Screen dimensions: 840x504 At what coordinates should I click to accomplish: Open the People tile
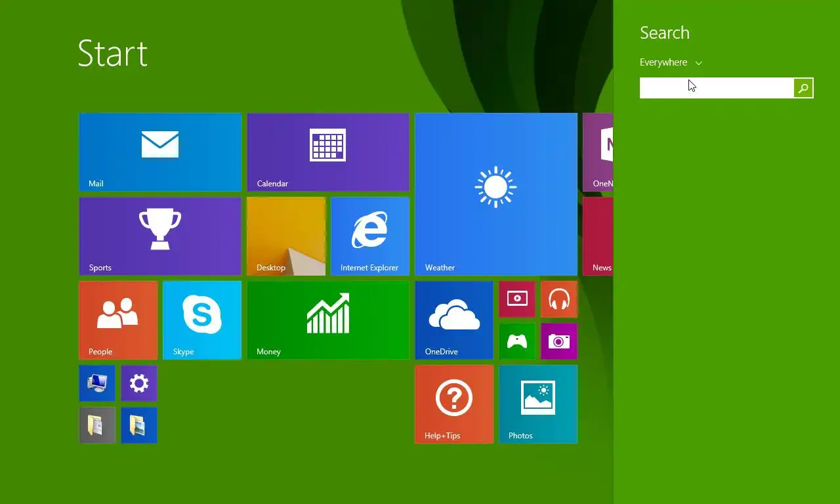coord(118,320)
